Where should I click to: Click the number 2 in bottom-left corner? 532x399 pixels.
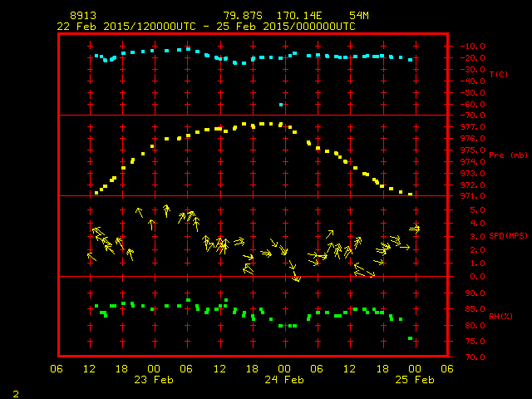(x=15, y=392)
